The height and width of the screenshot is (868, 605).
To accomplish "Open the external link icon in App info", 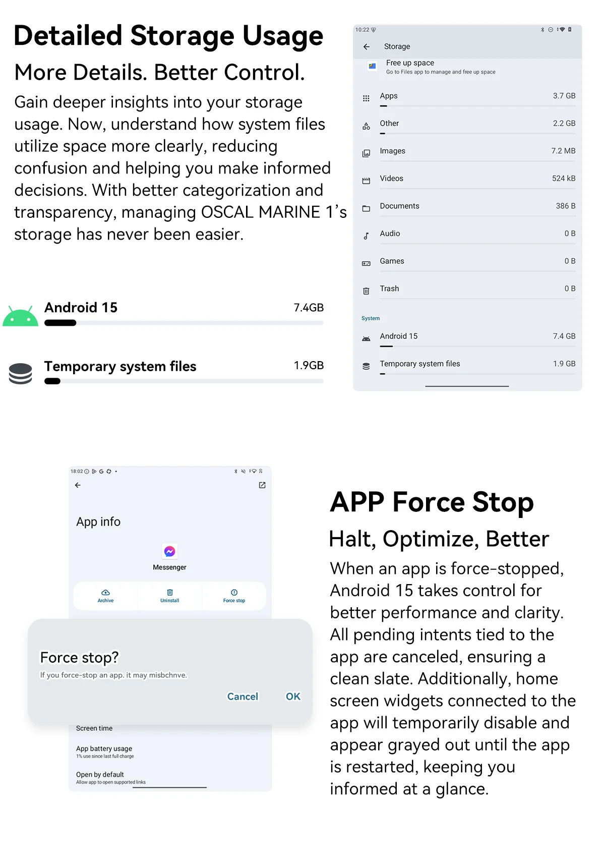I will tap(262, 485).
